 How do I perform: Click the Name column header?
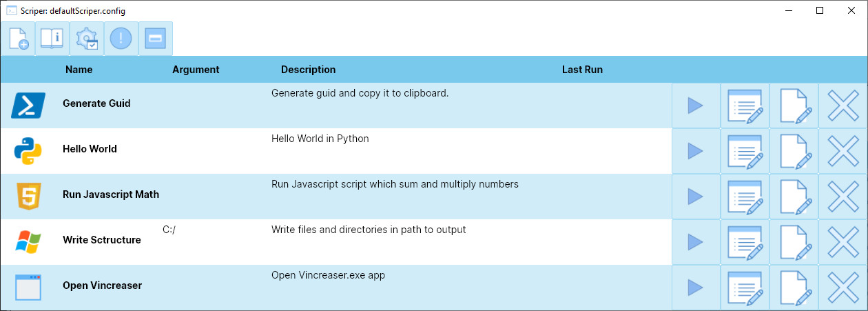[79, 70]
